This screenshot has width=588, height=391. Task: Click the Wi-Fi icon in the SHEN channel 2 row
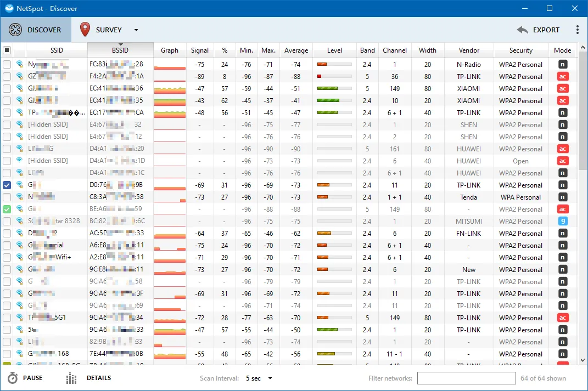pyautogui.click(x=20, y=137)
